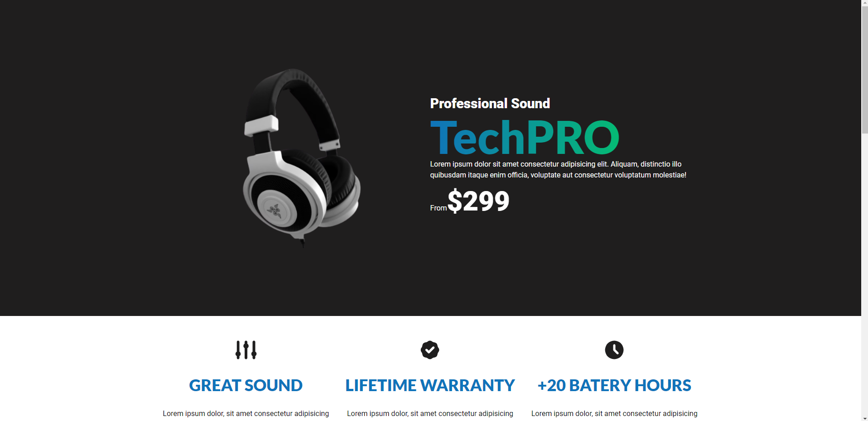
Task: Select the GREAT SOUND heading
Action: point(246,385)
